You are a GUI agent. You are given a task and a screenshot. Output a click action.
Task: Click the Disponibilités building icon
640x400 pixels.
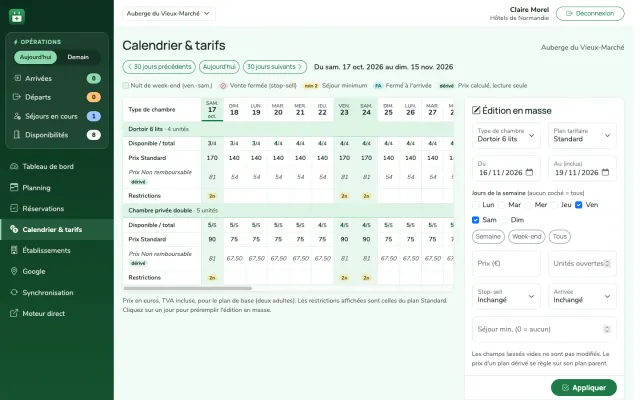[17, 135]
